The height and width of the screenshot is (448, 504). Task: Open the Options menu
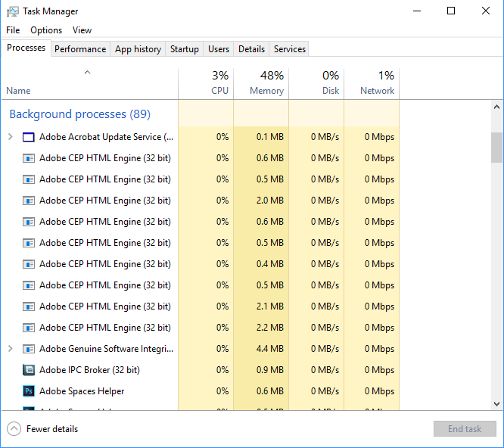point(46,30)
